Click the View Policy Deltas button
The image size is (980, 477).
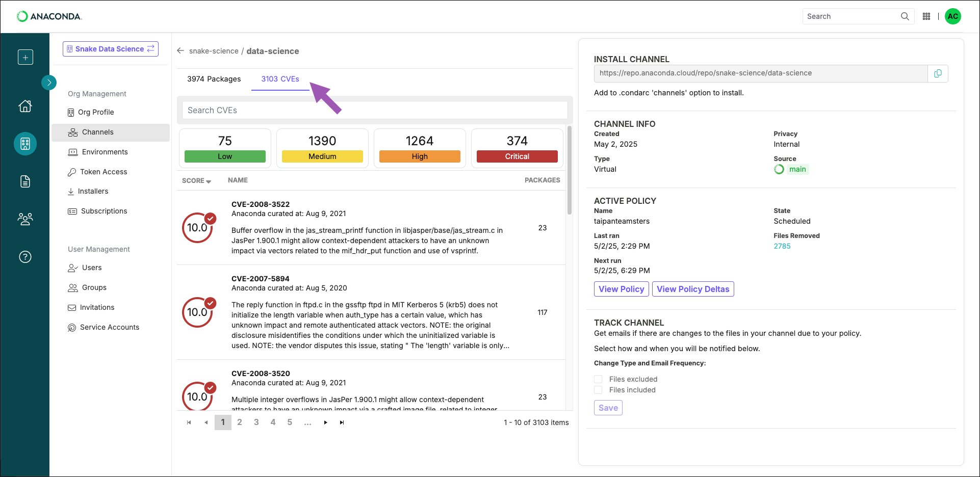click(x=693, y=289)
